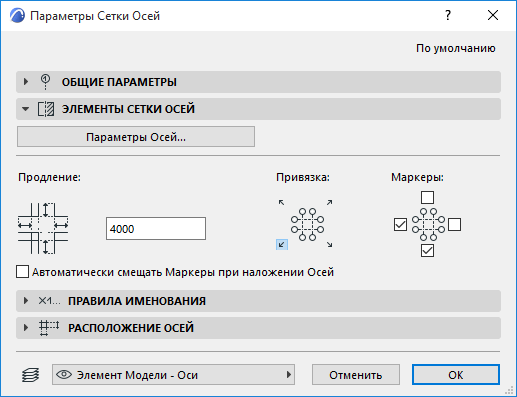Click the По умолчанию label

456,48
